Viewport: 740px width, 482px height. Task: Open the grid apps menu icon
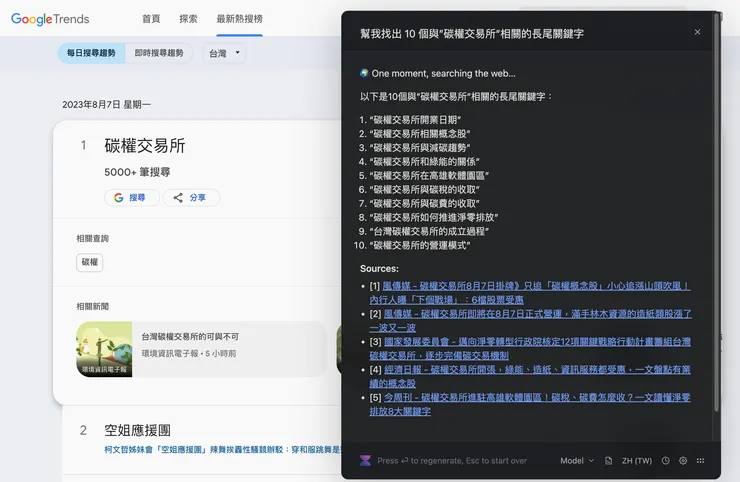point(700,461)
